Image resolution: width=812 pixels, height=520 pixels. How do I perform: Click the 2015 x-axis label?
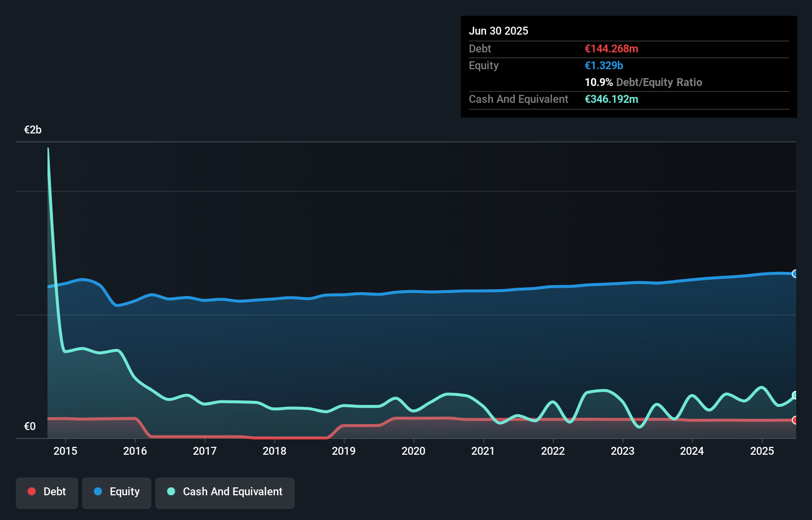tap(65, 451)
